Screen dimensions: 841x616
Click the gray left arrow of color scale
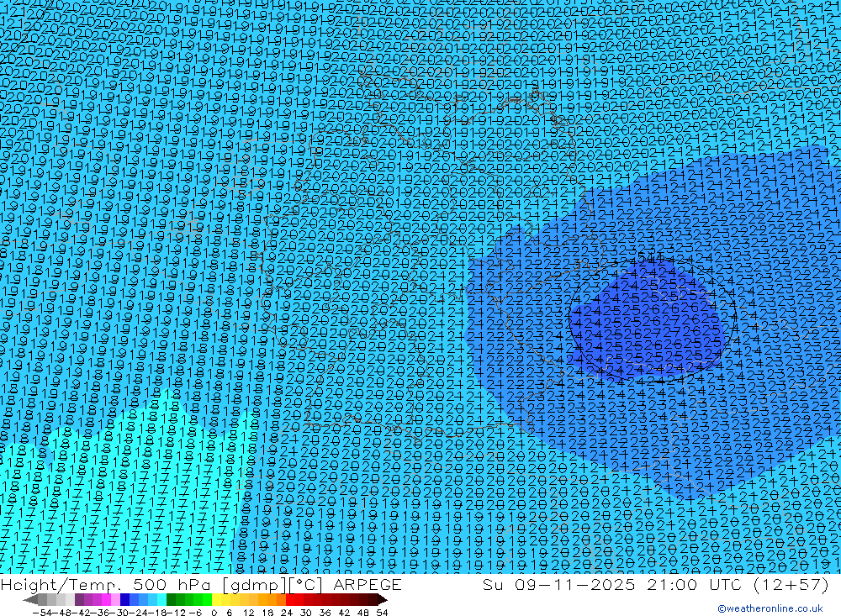coord(30,600)
